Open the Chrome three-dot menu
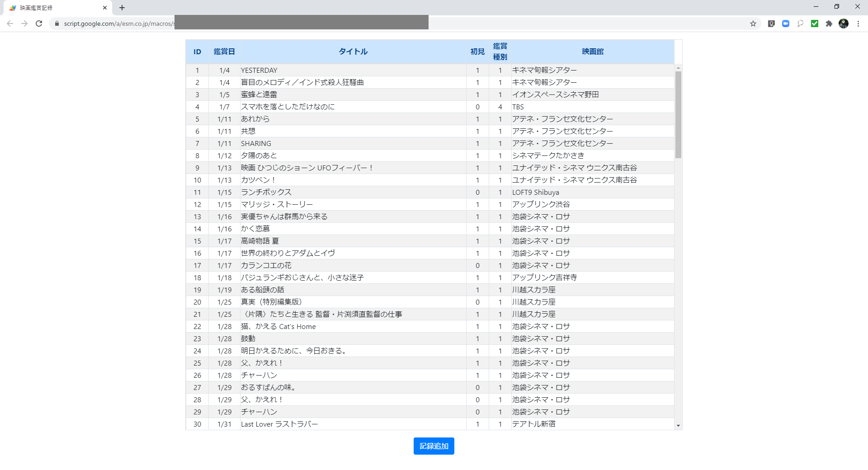868x470 pixels. (x=858, y=23)
